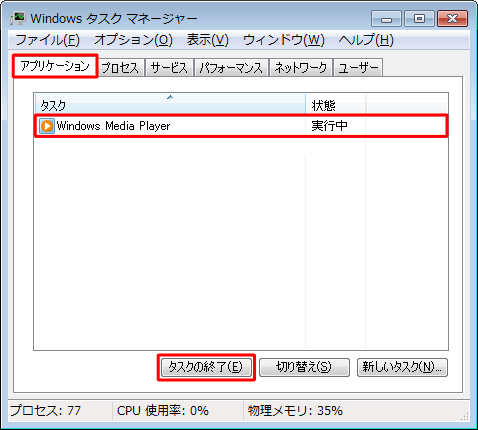Viewport: 478px width, 430px height.
Task: Click the タスクの終了(E) button
Action: (x=206, y=367)
